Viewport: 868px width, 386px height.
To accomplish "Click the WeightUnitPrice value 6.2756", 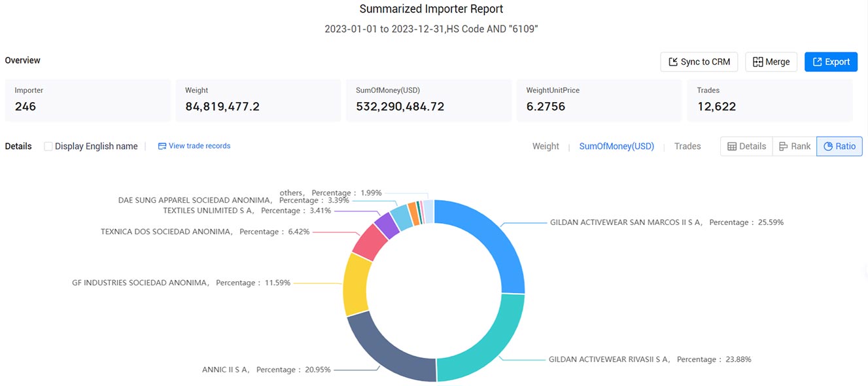I will coord(546,107).
